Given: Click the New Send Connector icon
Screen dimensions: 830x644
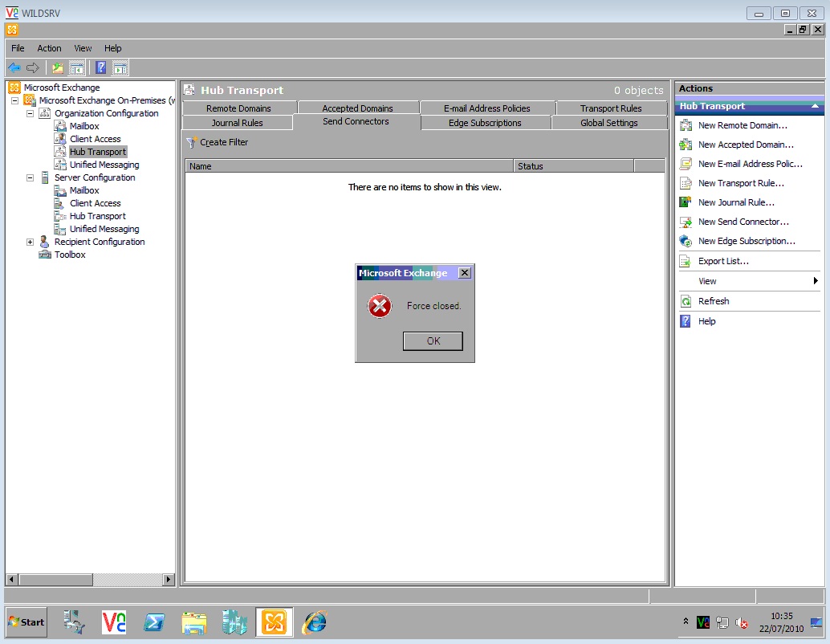Looking at the screenshot, I should [686, 222].
